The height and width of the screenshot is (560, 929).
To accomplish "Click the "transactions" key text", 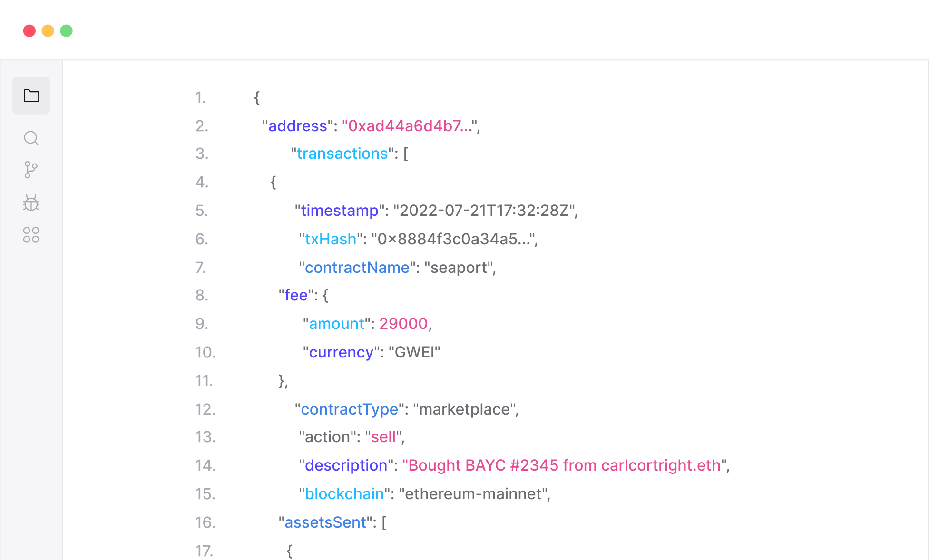I will 342,154.
